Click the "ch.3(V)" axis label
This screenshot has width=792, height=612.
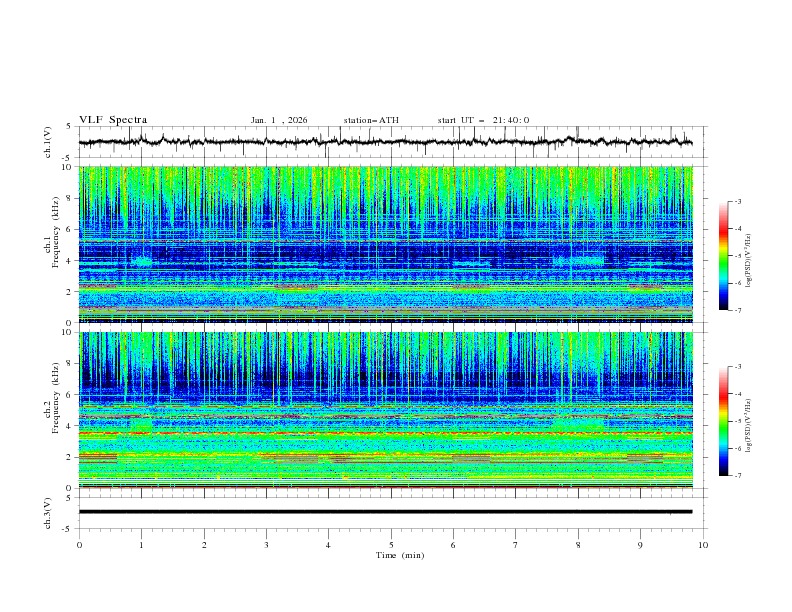coord(48,513)
